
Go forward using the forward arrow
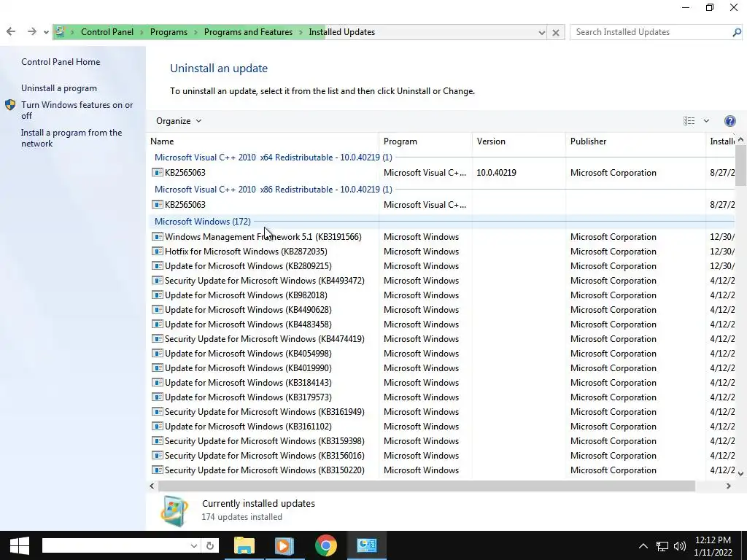point(32,32)
